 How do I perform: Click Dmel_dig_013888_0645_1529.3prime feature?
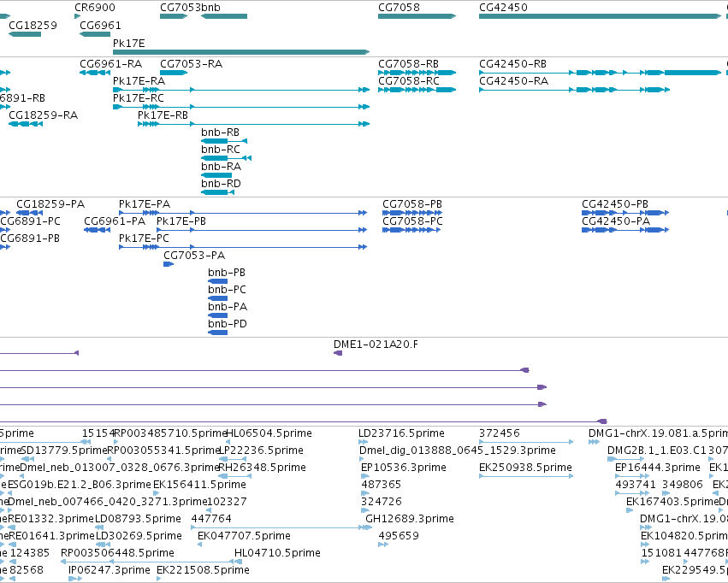click(363, 459)
